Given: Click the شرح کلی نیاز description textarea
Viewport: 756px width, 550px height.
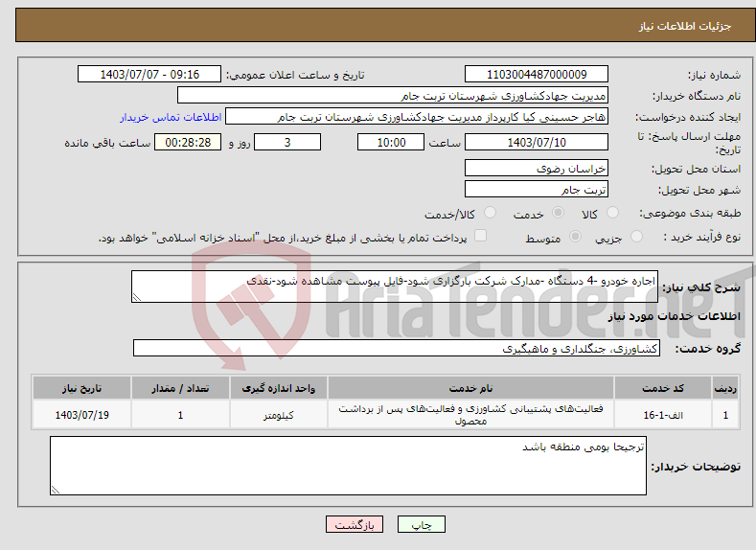Looking at the screenshot, I should pyautogui.click(x=395, y=286).
